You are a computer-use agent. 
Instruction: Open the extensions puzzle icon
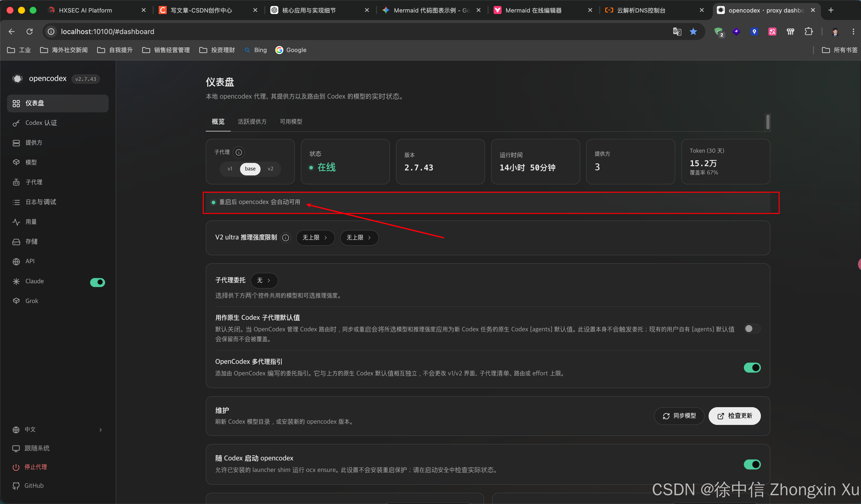pyautogui.click(x=808, y=32)
